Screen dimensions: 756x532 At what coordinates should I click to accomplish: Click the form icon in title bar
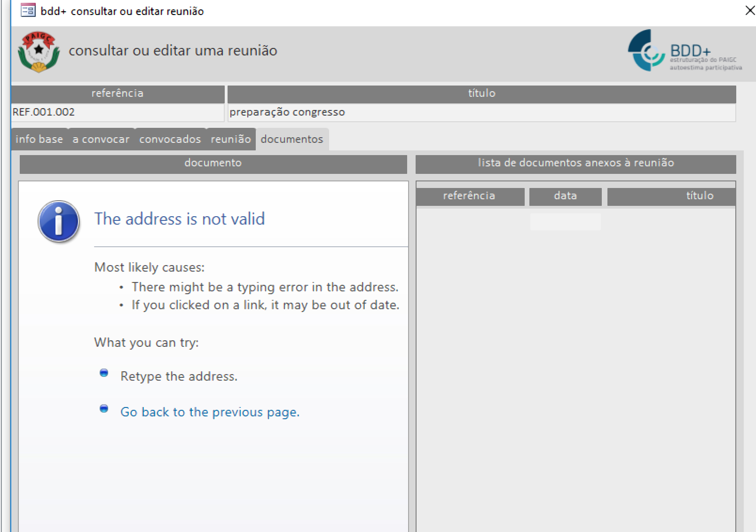(28, 10)
